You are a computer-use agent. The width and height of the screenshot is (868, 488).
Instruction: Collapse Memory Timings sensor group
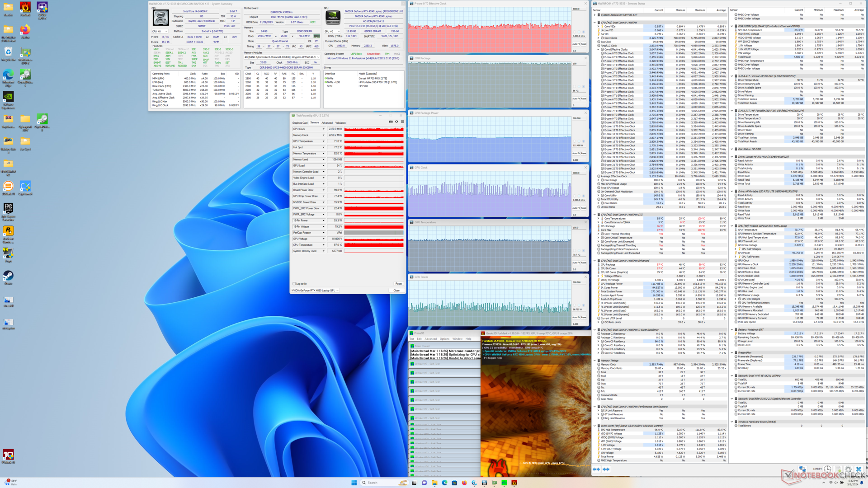pos(595,361)
